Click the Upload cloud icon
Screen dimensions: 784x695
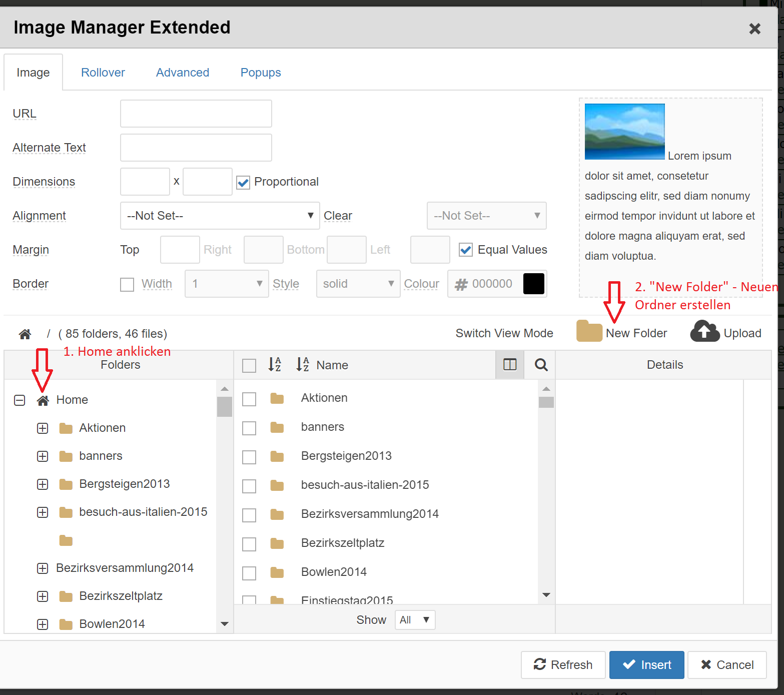[x=704, y=332]
